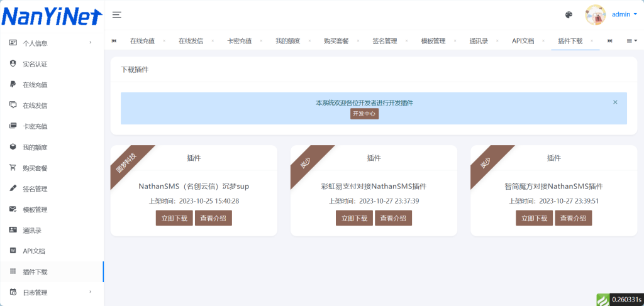The height and width of the screenshot is (306, 644).
Task: Select the active 插件下载 tab
Action: click(570, 41)
